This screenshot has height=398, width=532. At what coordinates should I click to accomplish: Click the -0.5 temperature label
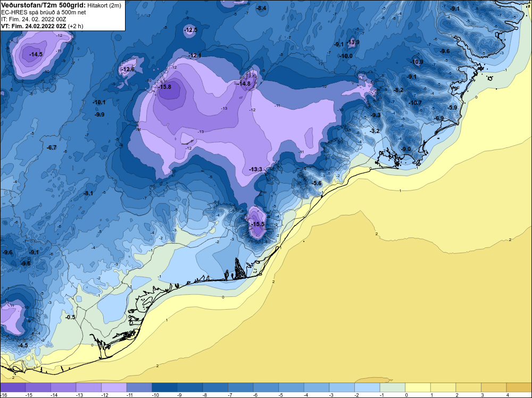[70, 317]
